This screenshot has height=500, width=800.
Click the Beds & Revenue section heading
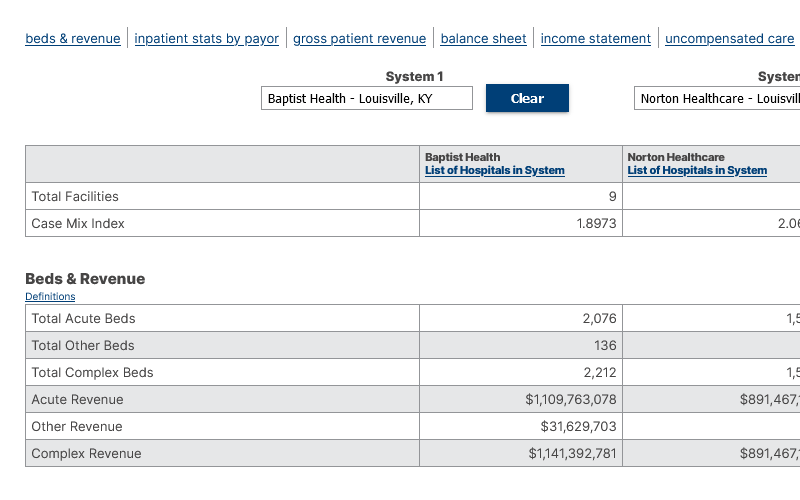pos(85,279)
